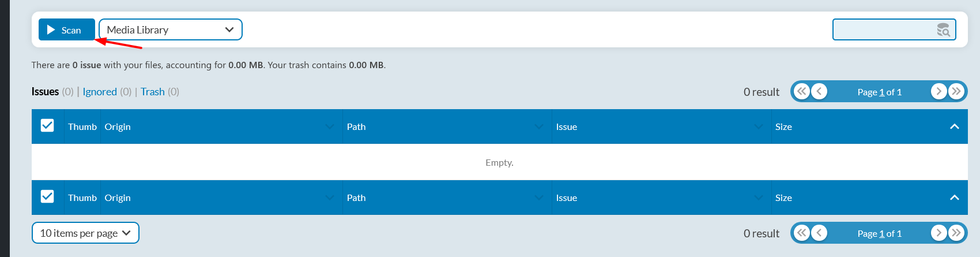Go to previous page in top pagination
The image size is (980, 257).
click(x=819, y=91)
